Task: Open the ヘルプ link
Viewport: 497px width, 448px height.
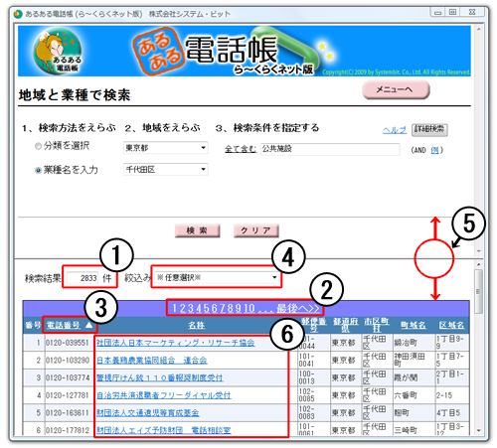Action: point(395,130)
